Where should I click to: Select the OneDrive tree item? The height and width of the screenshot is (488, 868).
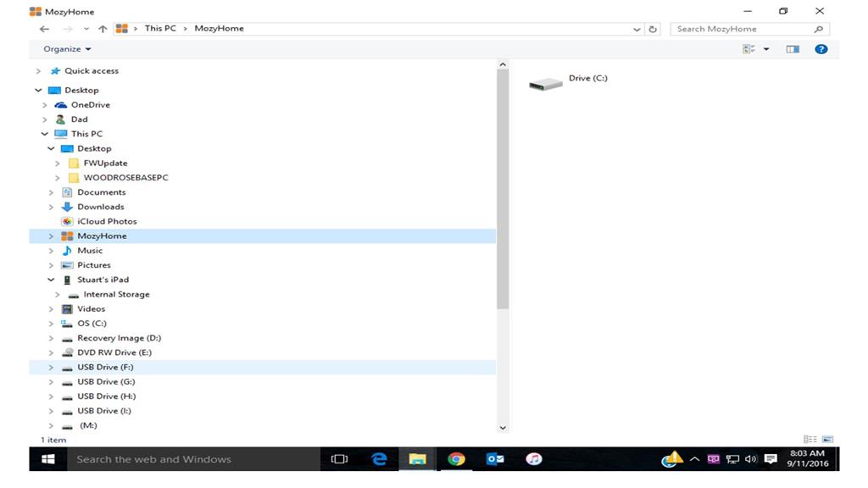[90, 104]
